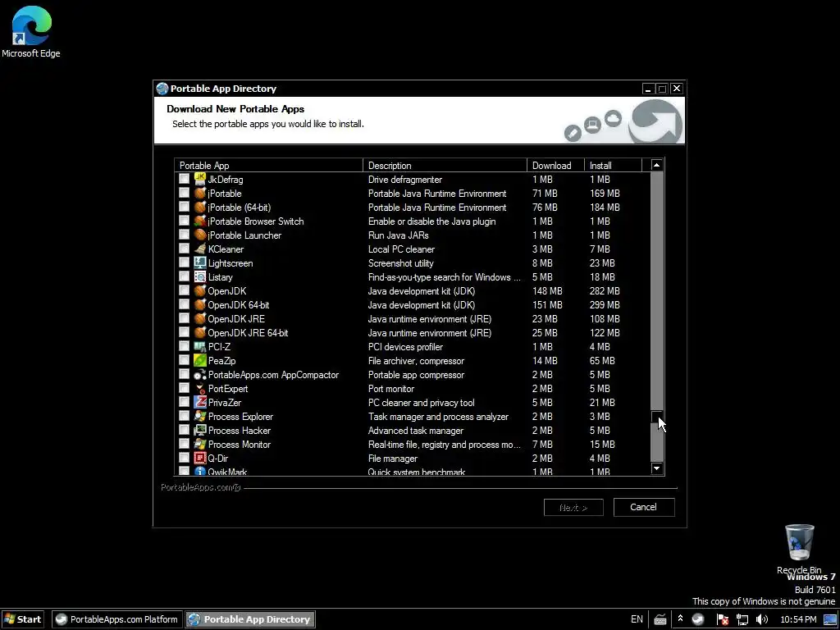This screenshot has height=630, width=840.
Task: Check the PrivaZer checkbox
Action: click(184, 401)
